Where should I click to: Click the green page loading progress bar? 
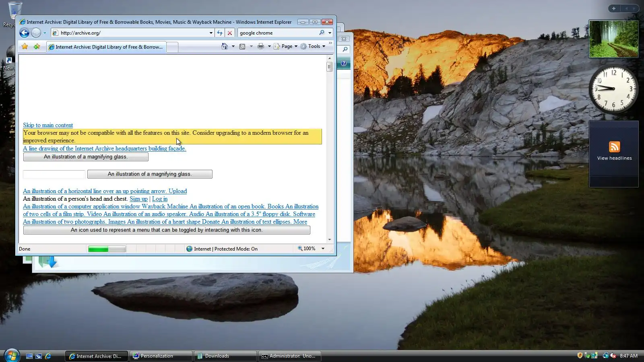point(107,249)
